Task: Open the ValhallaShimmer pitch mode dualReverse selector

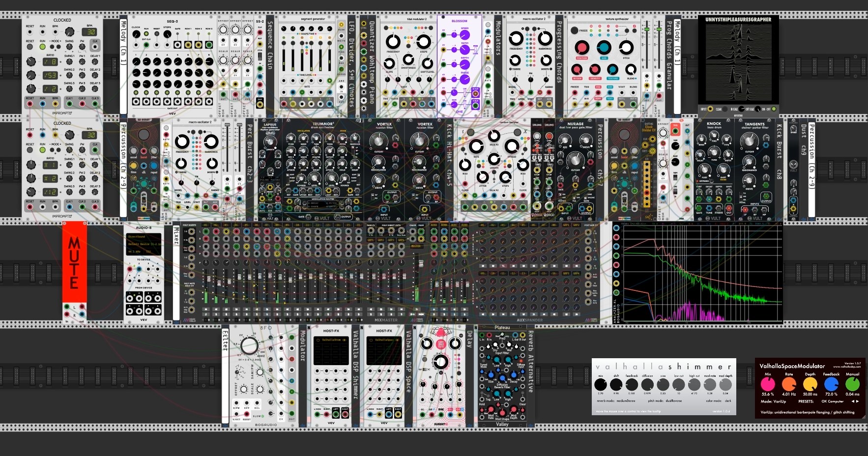Action: point(674,400)
